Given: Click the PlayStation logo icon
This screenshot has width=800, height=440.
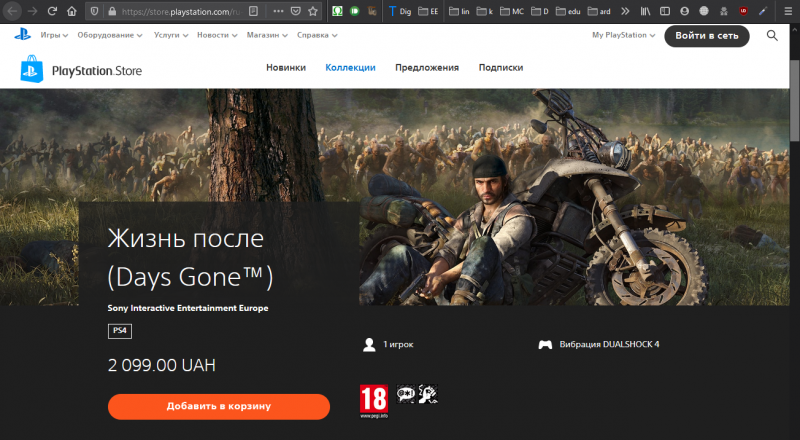Looking at the screenshot, I should tap(22, 35).
